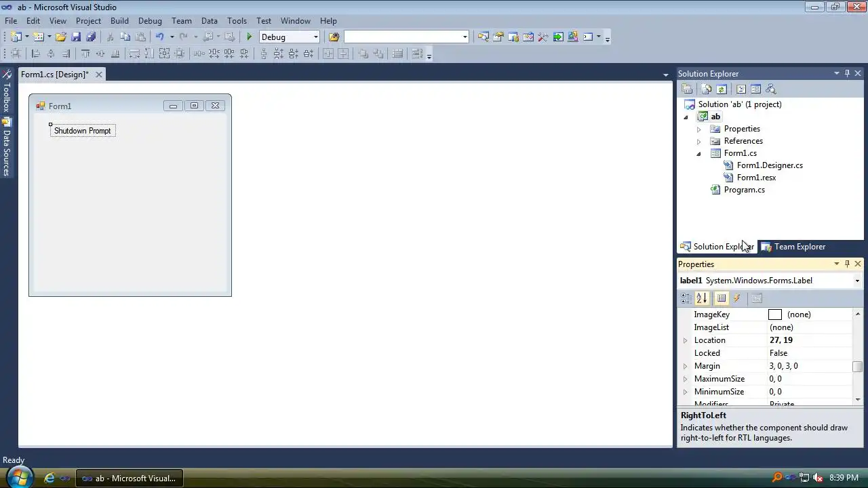Click the Save All icon
This screenshot has width=868, height=488.
pyautogui.click(x=91, y=37)
